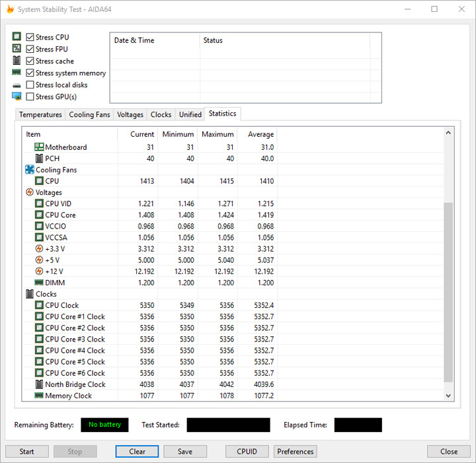Image resolution: width=476 pixels, height=463 pixels.
Task: Click the +5 V lightning icon
Action: 39,260
